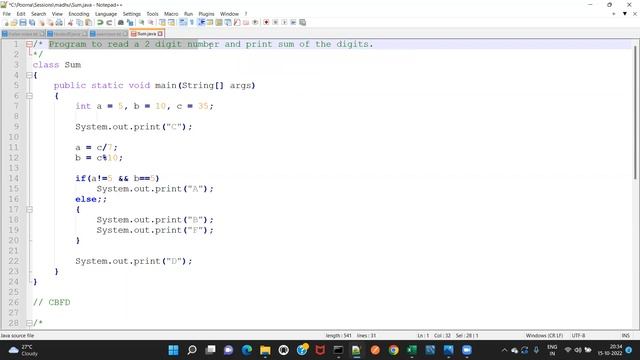Collapse the comment fold on line 1

point(29,44)
